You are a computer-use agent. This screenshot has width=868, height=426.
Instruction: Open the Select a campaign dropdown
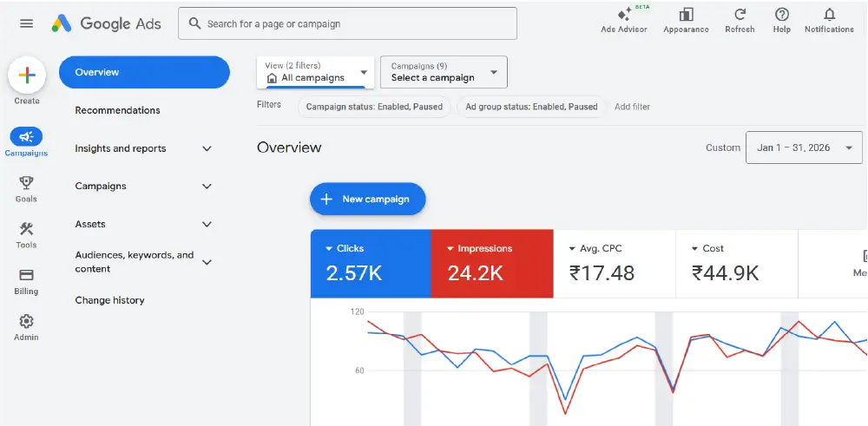click(444, 72)
